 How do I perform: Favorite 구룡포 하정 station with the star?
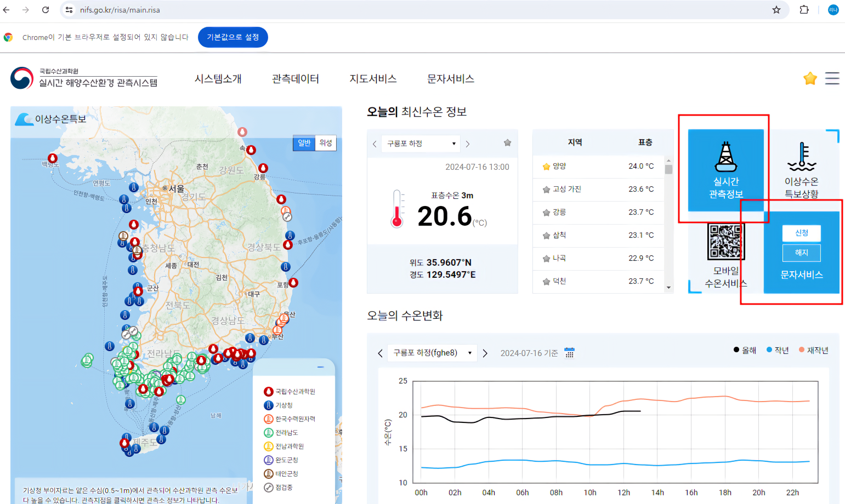coord(508,143)
